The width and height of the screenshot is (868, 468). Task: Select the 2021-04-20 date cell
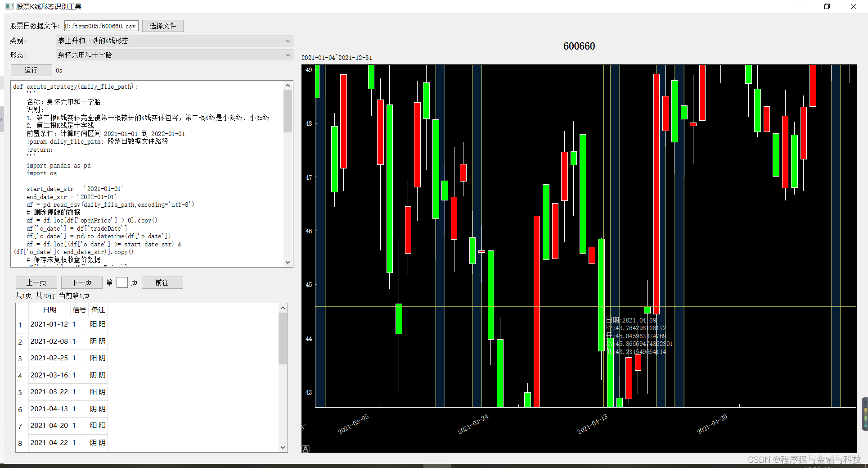click(x=49, y=426)
